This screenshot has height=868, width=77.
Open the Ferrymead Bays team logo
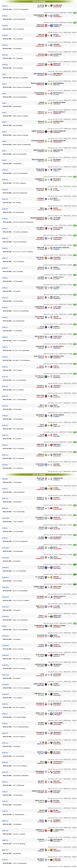click(x=46, y=93)
